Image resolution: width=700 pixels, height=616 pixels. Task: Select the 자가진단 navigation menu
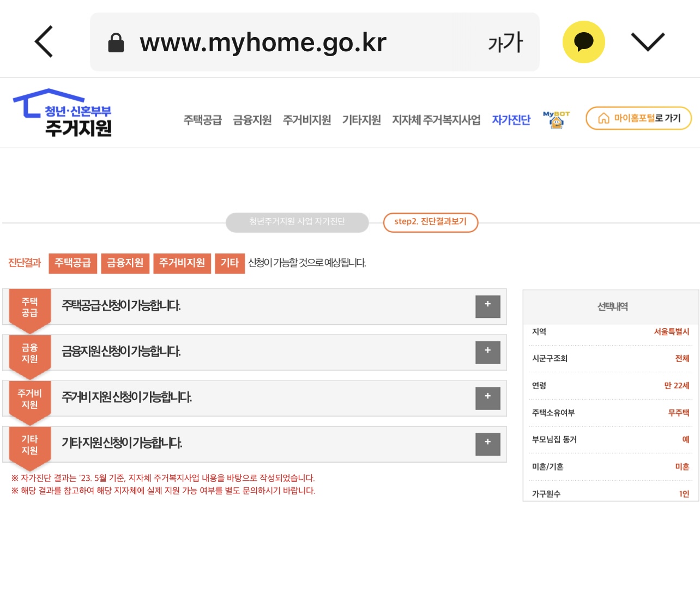[x=511, y=120]
